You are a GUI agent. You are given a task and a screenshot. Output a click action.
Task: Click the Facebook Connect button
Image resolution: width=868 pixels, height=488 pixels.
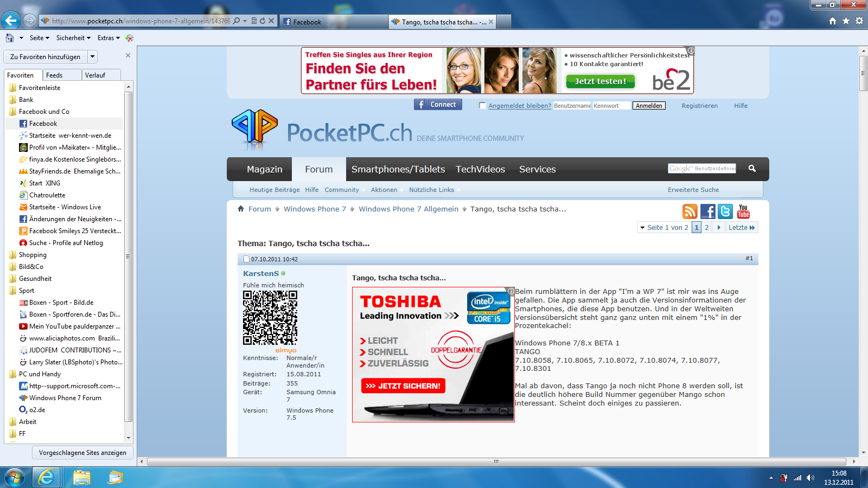point(438,105)
